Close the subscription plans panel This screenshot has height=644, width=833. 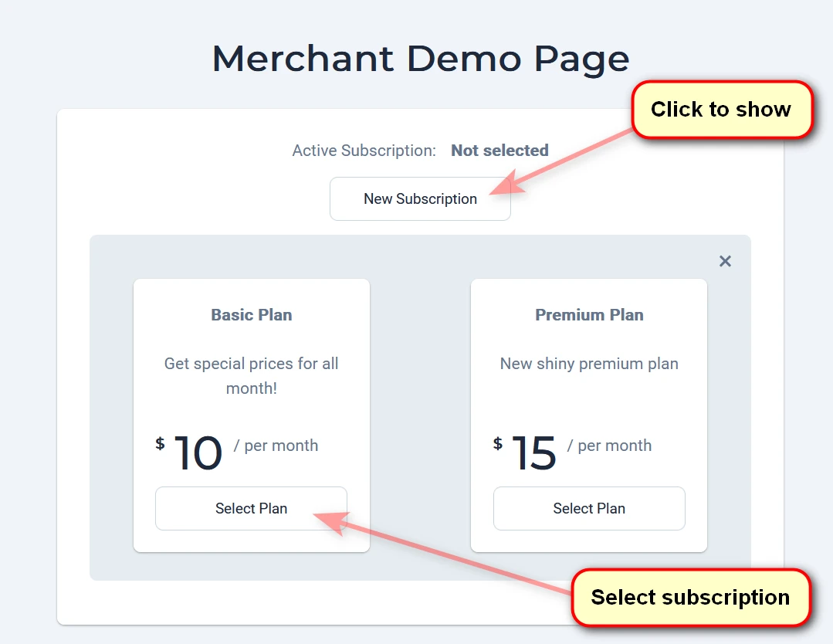pyautogui.click(x=725, y=261)
